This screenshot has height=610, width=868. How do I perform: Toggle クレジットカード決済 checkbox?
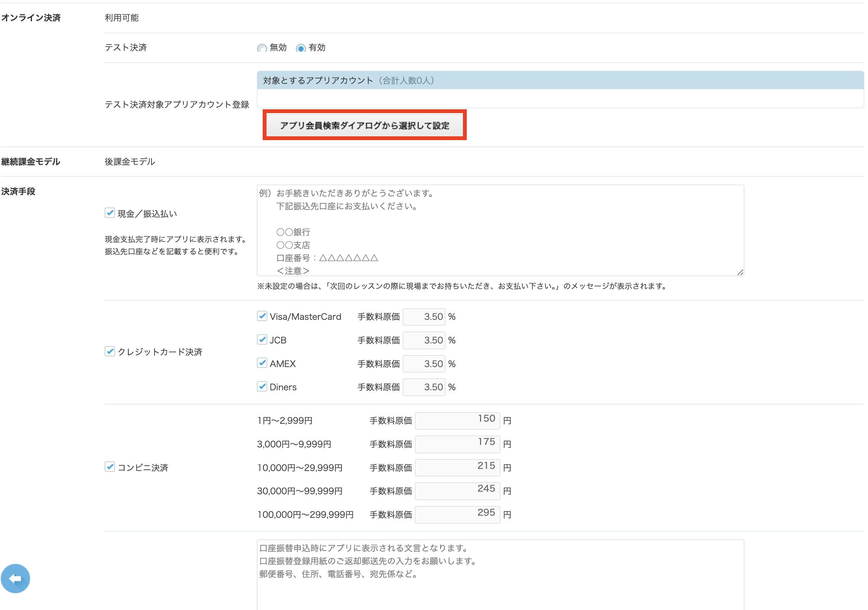coord(110,351)
